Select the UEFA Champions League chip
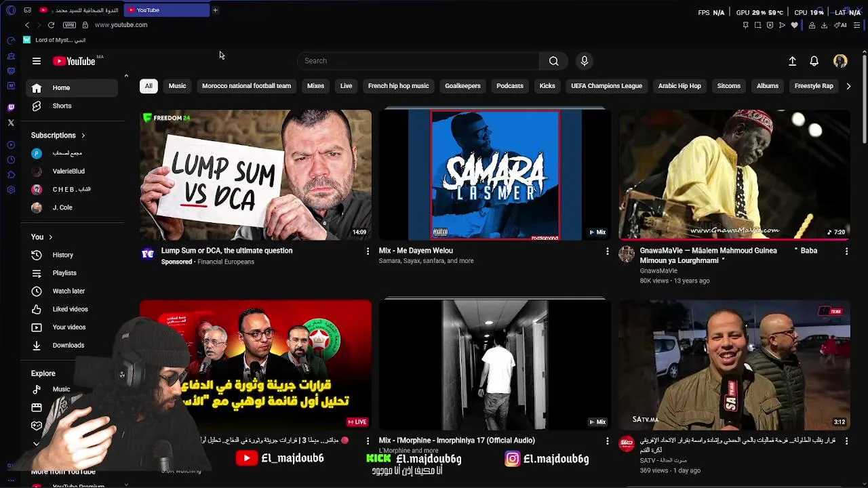 (606, 86)
